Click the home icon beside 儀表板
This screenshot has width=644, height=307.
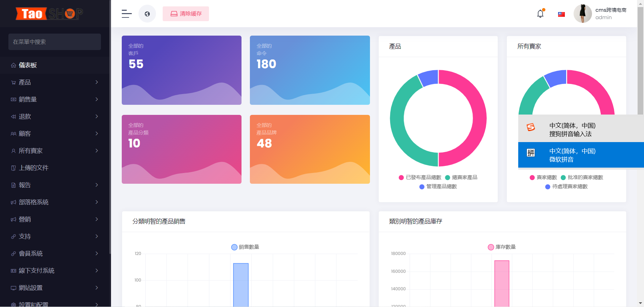point(13,65)
